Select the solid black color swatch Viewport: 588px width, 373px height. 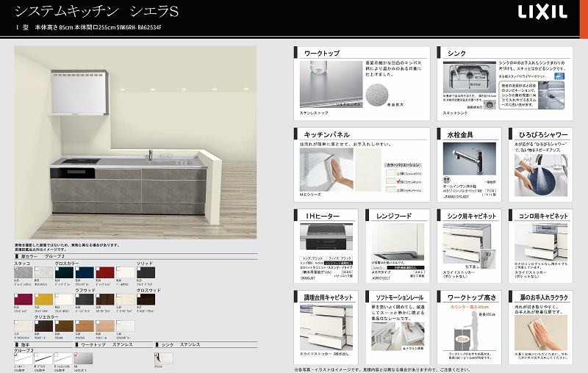(x=146, y=272)
